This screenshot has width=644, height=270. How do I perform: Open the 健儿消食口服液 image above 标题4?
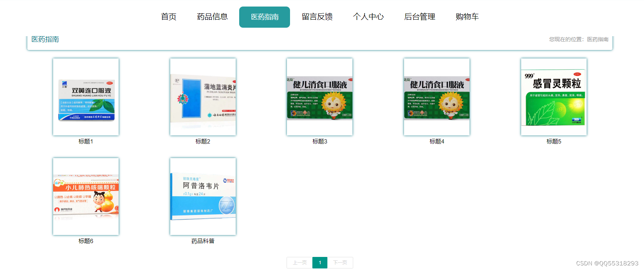click(x=437, y=97)
